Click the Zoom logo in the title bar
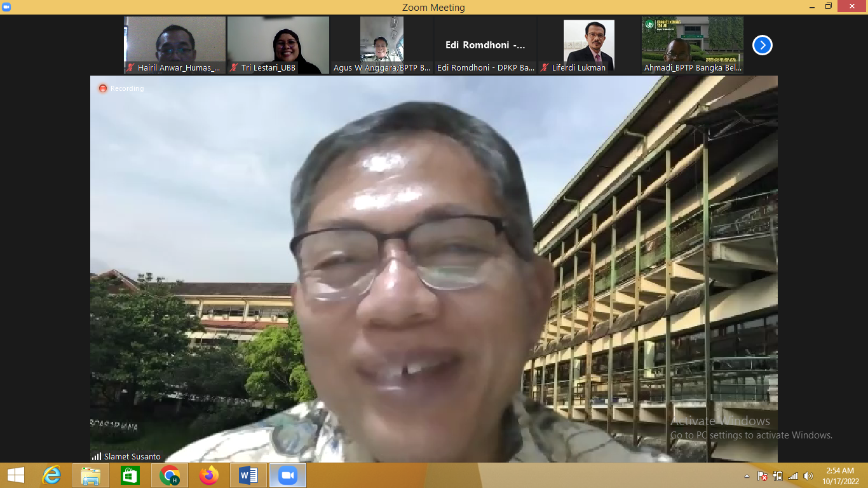This screenshot has height=488, width=868. (7, 7)
